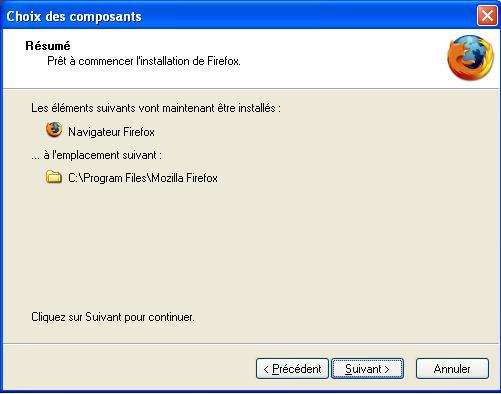501x394 pixels.
Task: Click the large Firefox logo in header
Action: coord(470,58)
